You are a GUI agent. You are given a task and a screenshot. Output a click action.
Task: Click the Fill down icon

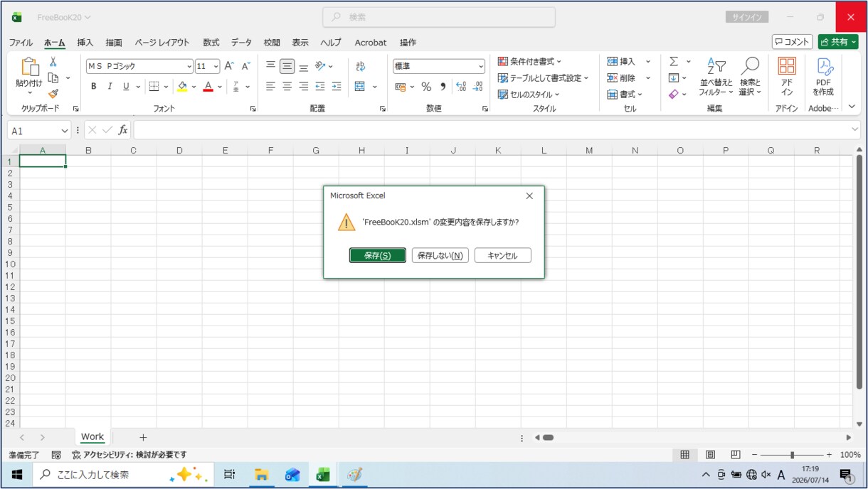point(674,78)
